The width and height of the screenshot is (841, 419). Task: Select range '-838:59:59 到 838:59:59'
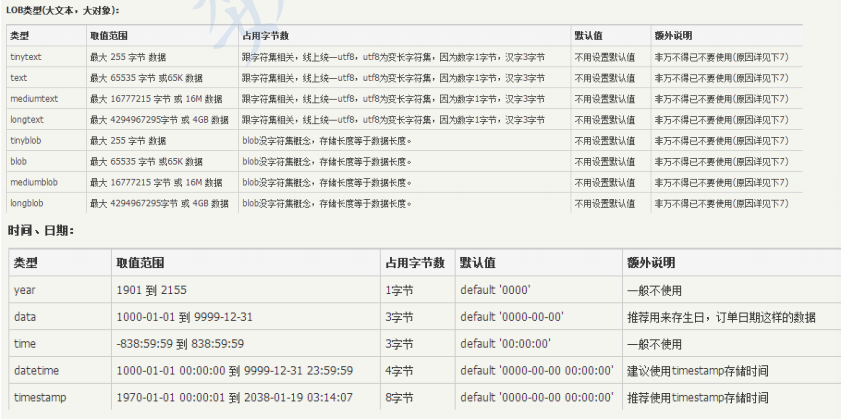pyautogui.click(x=180, y=344)
